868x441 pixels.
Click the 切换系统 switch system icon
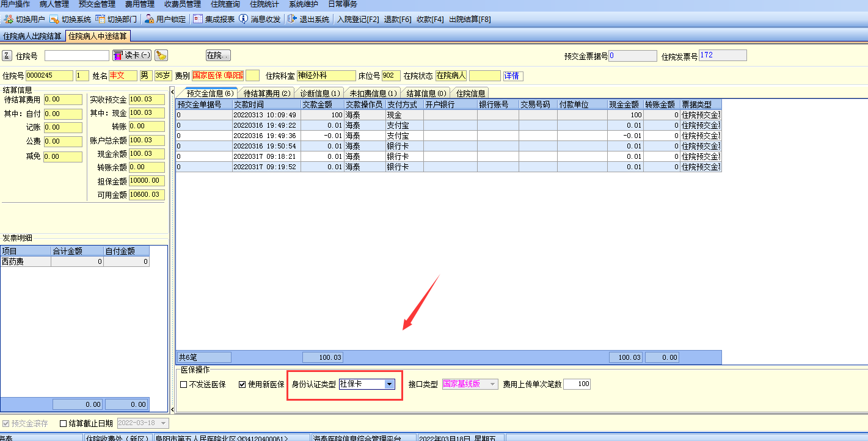tap(54, 19)
